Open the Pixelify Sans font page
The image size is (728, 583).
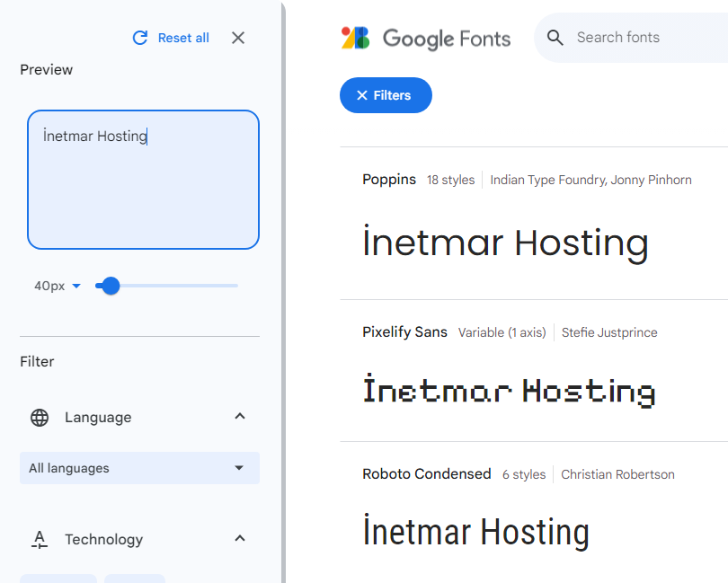tap(404, 331)
